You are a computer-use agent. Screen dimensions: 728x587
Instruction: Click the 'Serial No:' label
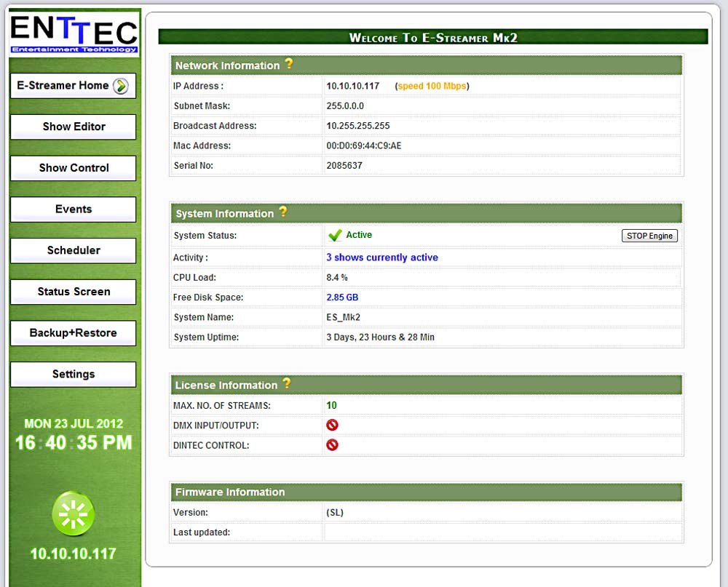[x=193, y=166]
